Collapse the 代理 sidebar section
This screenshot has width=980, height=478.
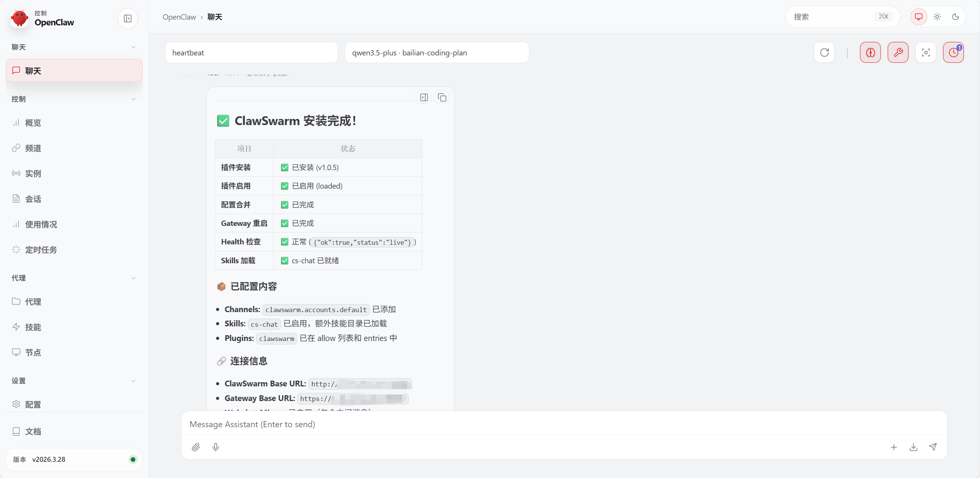click(133, 278)
